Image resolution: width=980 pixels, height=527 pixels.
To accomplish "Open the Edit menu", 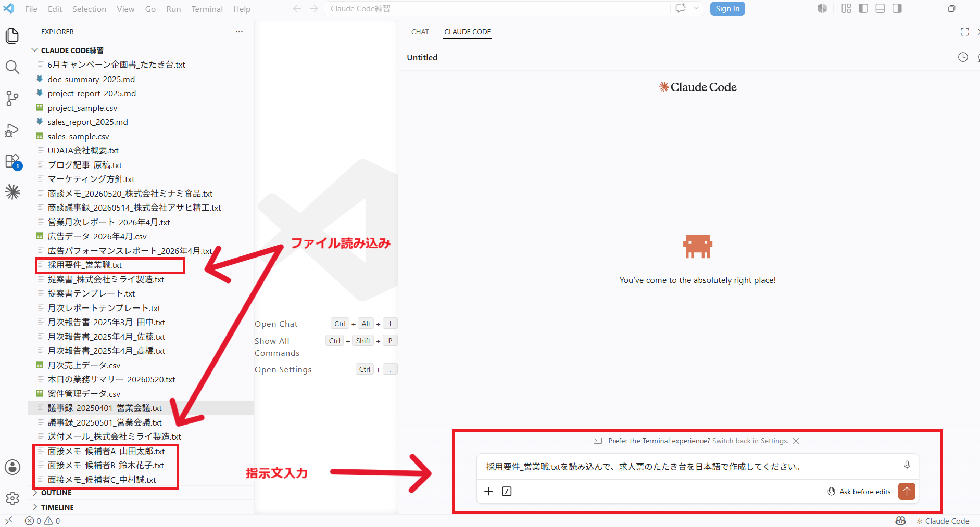I will point(55,9).
